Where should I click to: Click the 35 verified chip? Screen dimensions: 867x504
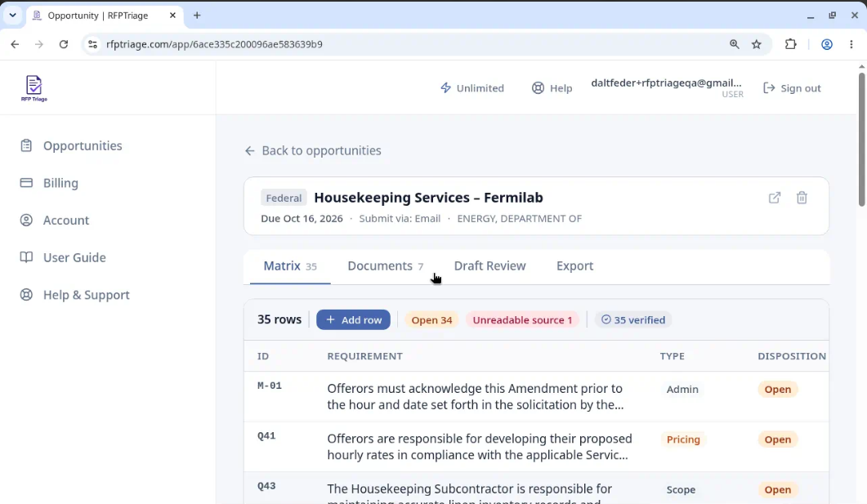633,320
